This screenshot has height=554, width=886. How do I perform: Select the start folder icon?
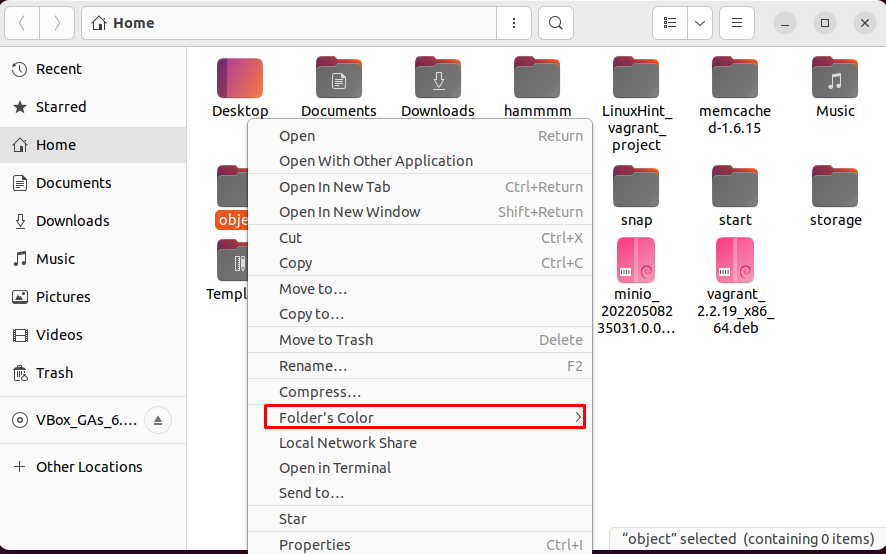[x=735, y=187]
